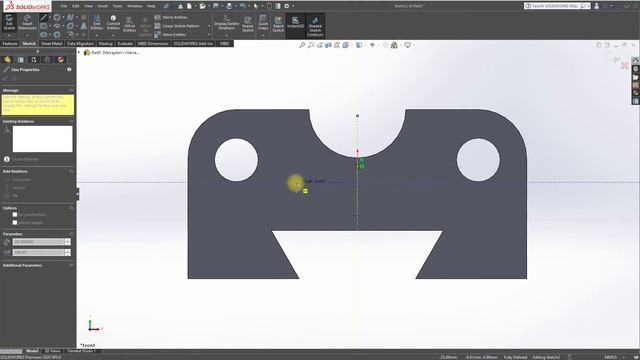Image resolution: width=640 pixels, height=360 pixels.
Task: Click the Repair Sketch tool
Action: coord(248,24)
